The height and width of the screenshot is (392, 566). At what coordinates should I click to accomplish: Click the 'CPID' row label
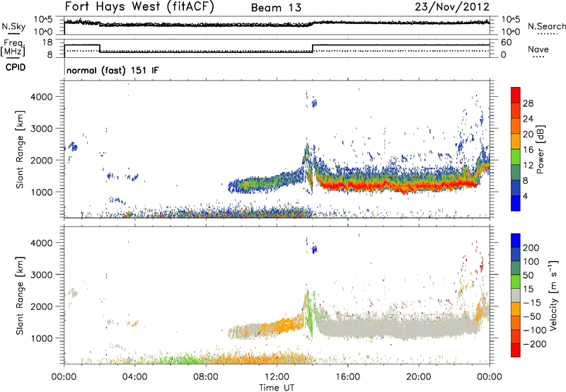pos(16,67)
